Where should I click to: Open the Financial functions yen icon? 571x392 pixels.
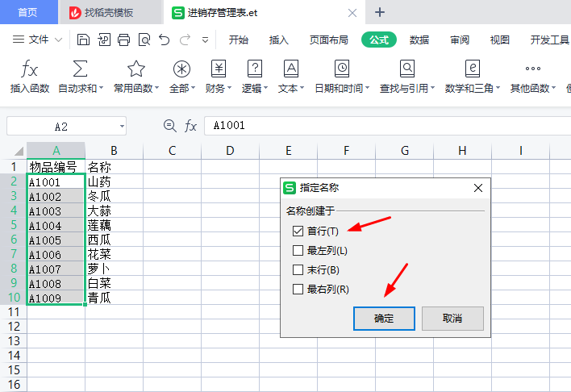219,69
